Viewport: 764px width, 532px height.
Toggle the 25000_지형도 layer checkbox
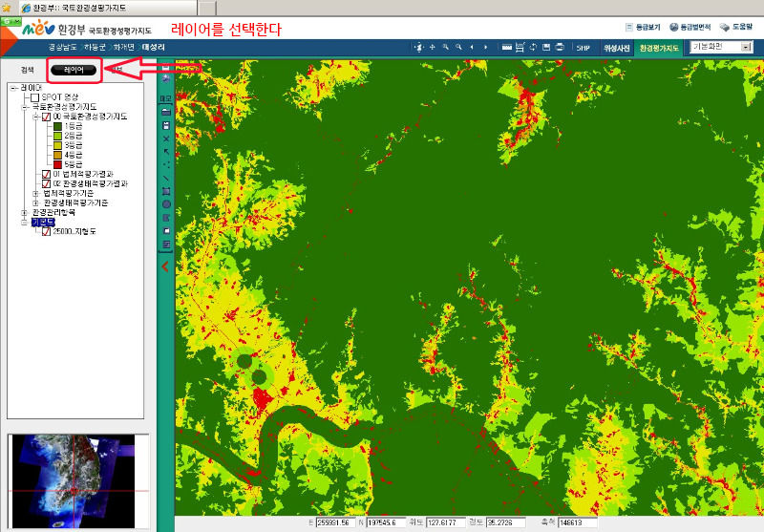(46, 231)
